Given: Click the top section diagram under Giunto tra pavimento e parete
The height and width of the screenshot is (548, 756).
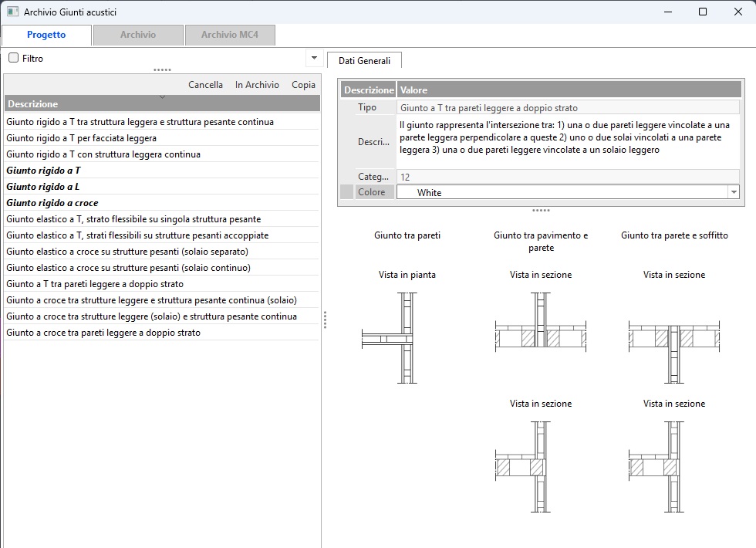Looking at the screenshot, I should [540, 338].
